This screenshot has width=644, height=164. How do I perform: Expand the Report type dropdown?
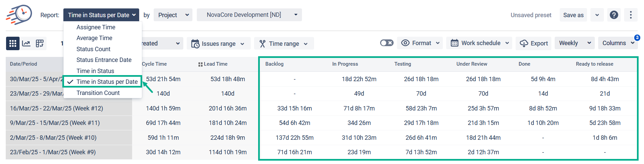[101, 15]
